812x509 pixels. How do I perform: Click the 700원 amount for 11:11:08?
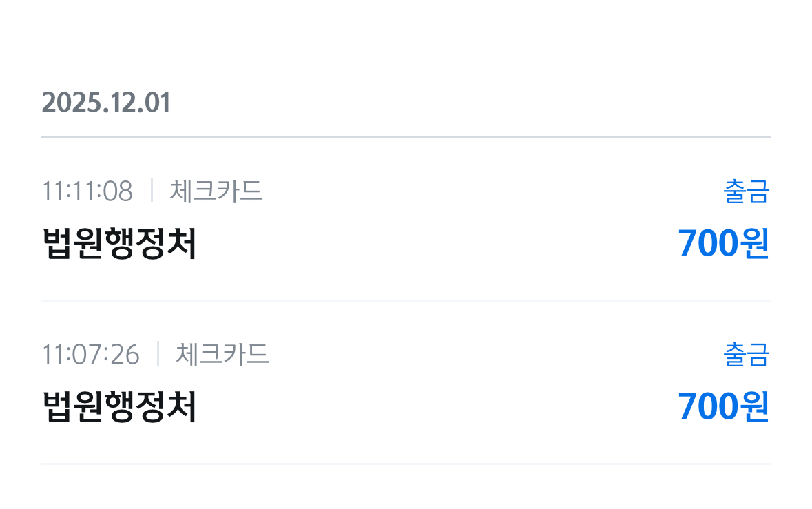click(x=723, y=243)
